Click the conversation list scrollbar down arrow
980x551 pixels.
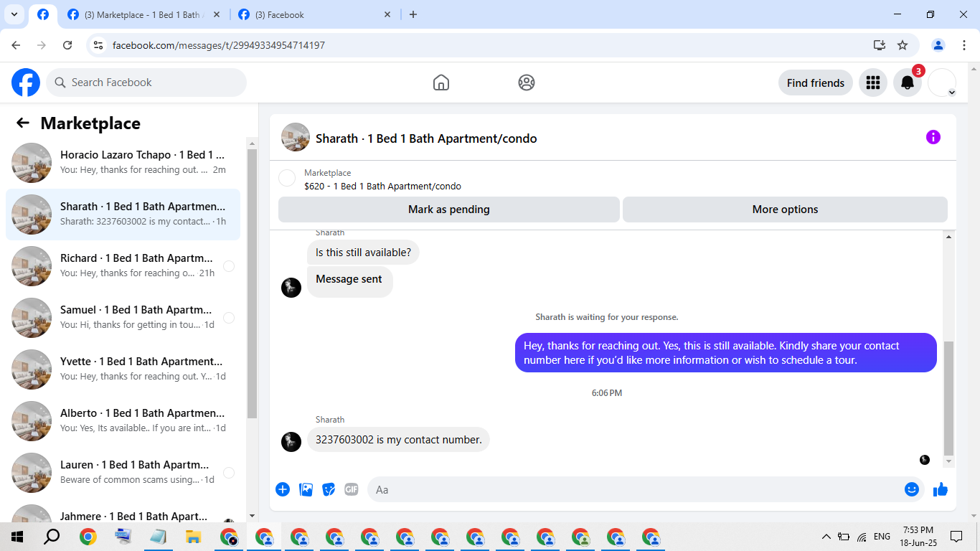click(252, 516)
